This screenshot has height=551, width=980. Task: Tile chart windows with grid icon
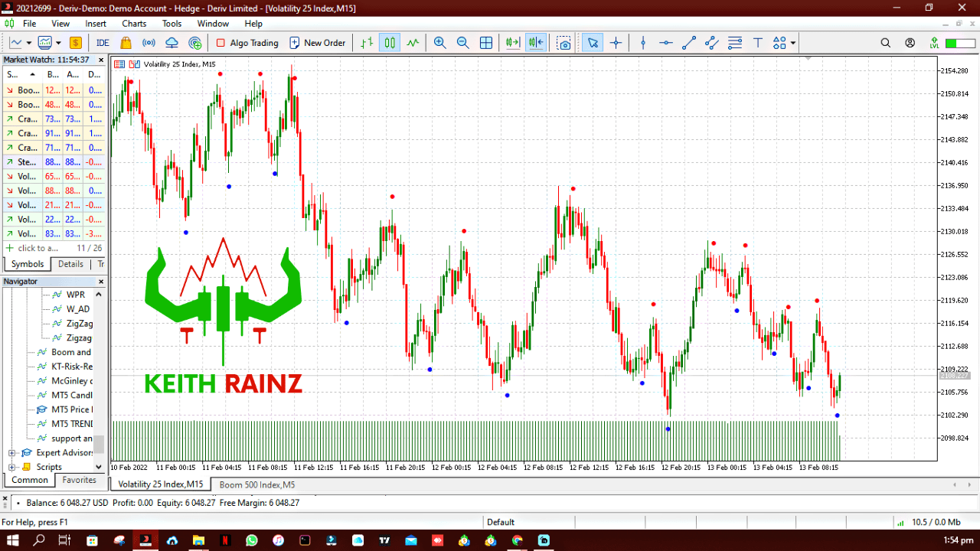pyautogui.click(x=486, y=43)
